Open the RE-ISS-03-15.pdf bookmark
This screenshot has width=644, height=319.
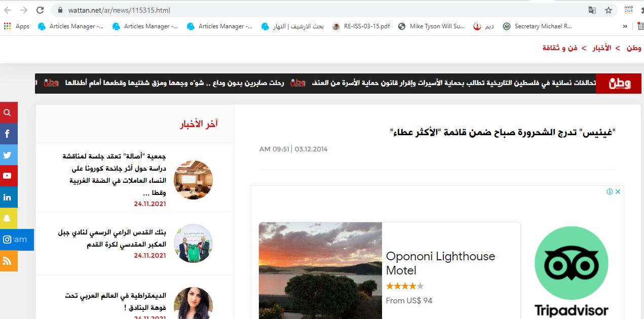pos(361,26)
